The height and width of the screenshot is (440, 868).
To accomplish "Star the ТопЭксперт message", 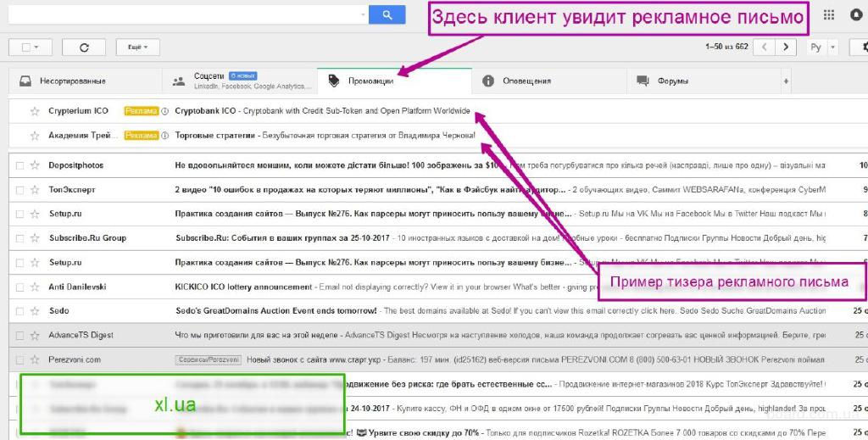I will (35, 190).
